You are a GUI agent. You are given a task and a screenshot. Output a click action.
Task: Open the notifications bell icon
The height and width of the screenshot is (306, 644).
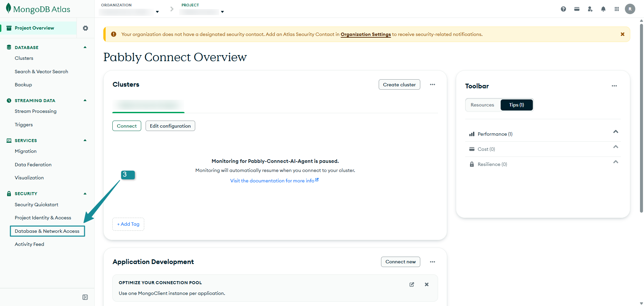[603, 9]
